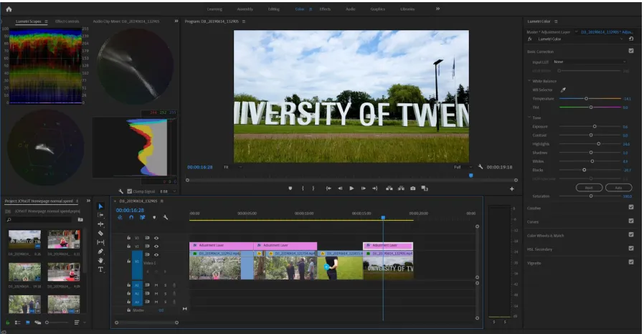Toggle the Vignette checkbox
This screenshot has width=644, height=334.
[x=631, y=262]
